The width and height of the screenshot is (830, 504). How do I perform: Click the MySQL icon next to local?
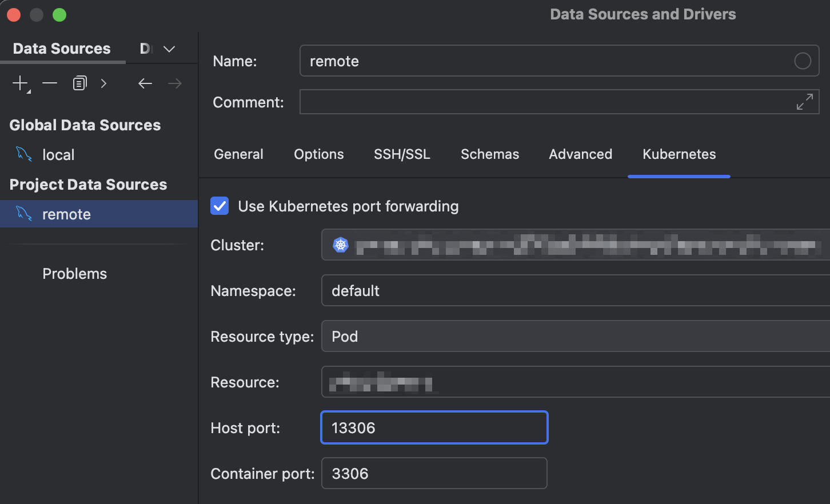[24, 154]
